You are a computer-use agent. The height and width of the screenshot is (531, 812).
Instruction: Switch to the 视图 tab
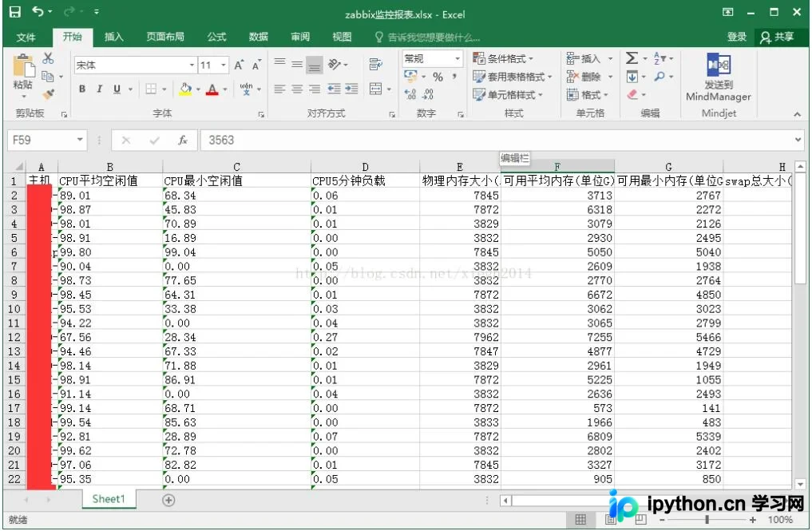tap(342, 37)
